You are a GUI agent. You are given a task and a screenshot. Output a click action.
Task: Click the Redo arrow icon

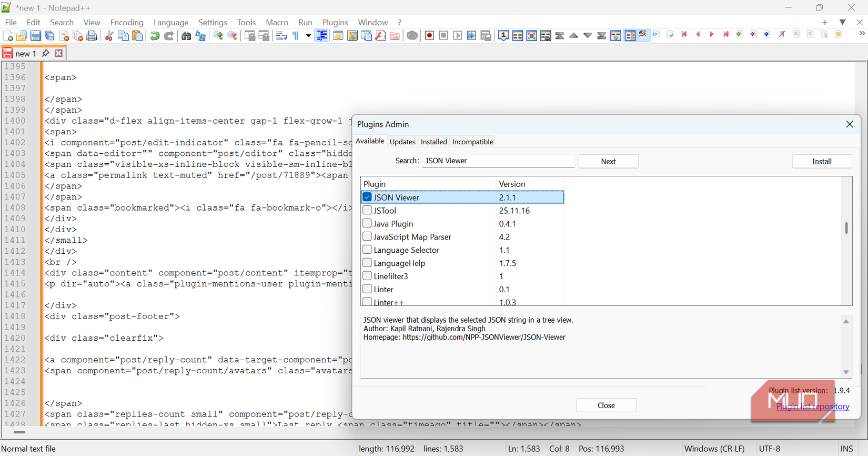coord(169,36)
